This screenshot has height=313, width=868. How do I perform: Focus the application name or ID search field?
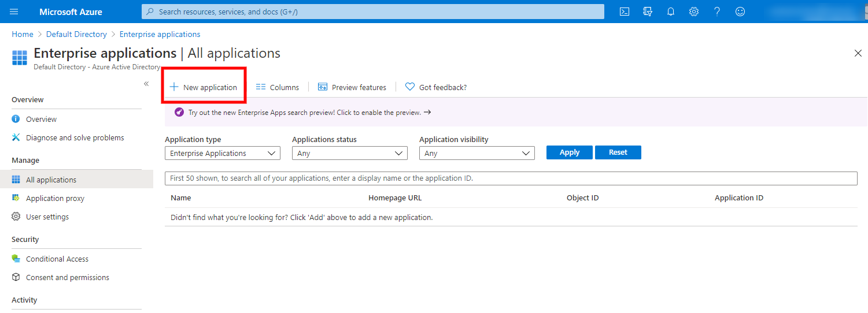pos(511,178)
